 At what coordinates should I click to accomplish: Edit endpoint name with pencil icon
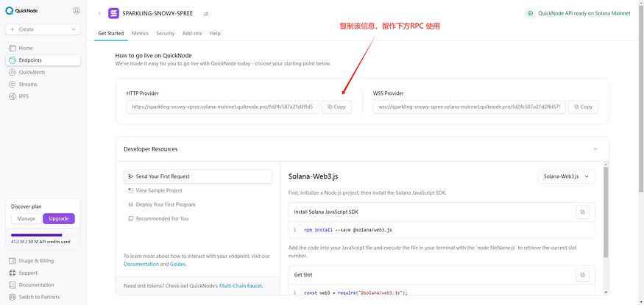206,13
